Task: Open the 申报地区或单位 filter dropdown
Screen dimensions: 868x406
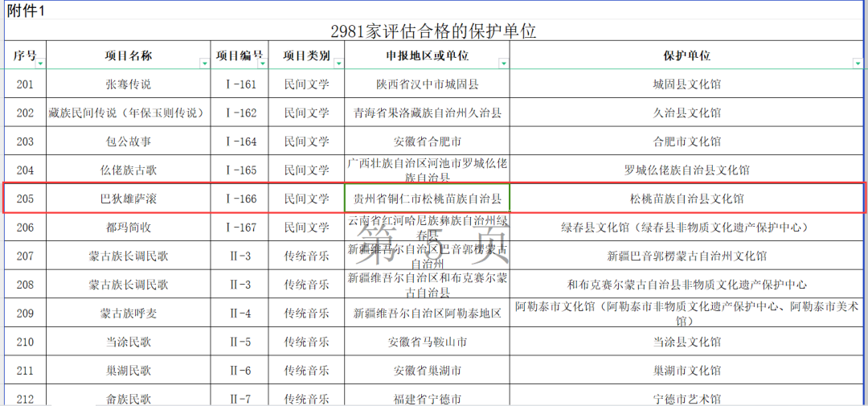Action: point(502,64)
